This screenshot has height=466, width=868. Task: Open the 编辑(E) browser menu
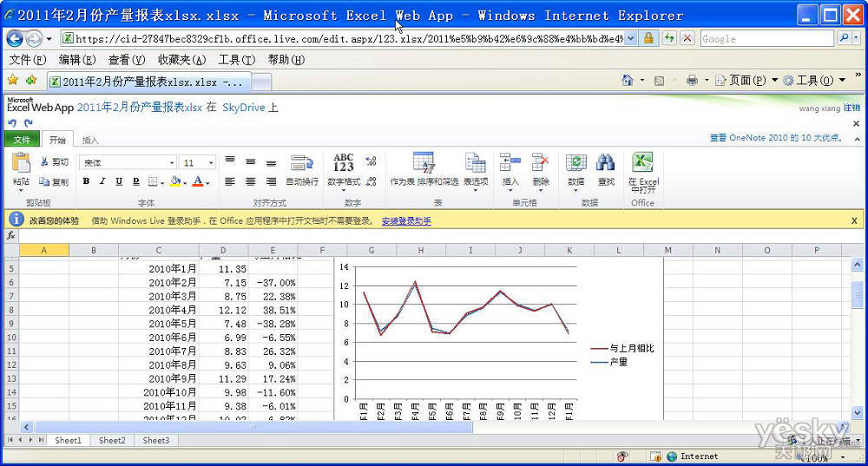[77, 60]
